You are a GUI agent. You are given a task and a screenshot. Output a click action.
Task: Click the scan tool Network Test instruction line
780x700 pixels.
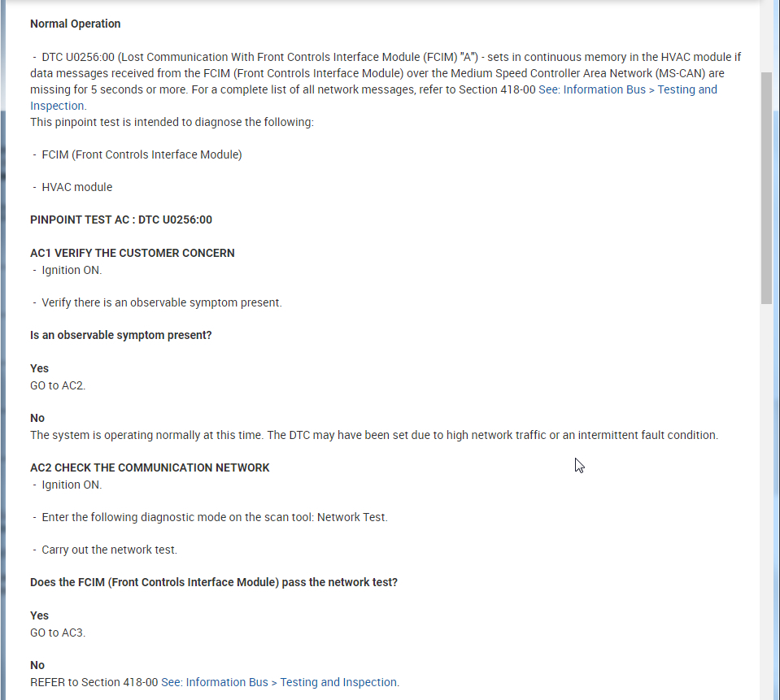[215, 517]
